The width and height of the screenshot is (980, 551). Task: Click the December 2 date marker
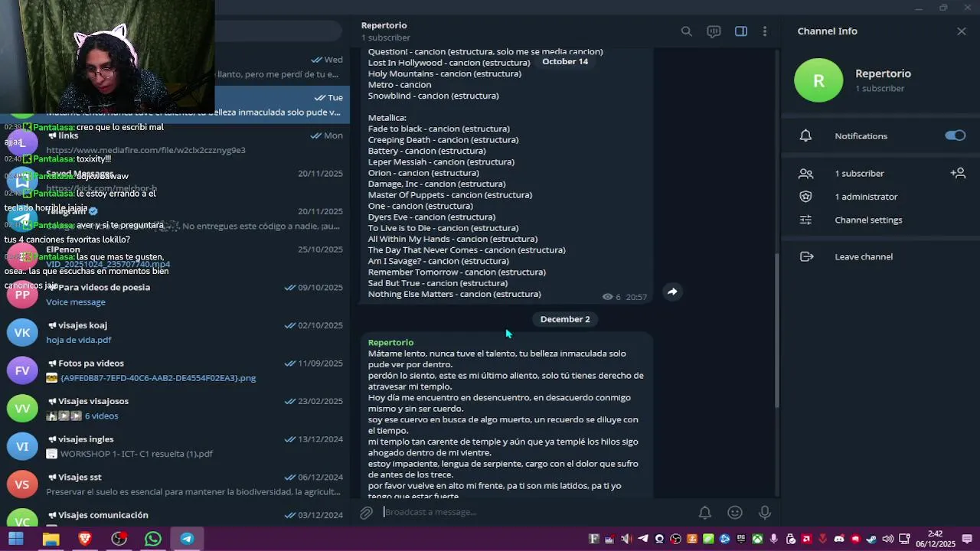pos(565,319)
